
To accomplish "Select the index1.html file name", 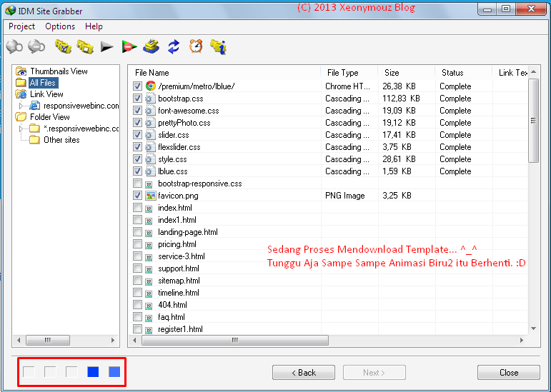I will pyautogui.click(x=177, y=220).
